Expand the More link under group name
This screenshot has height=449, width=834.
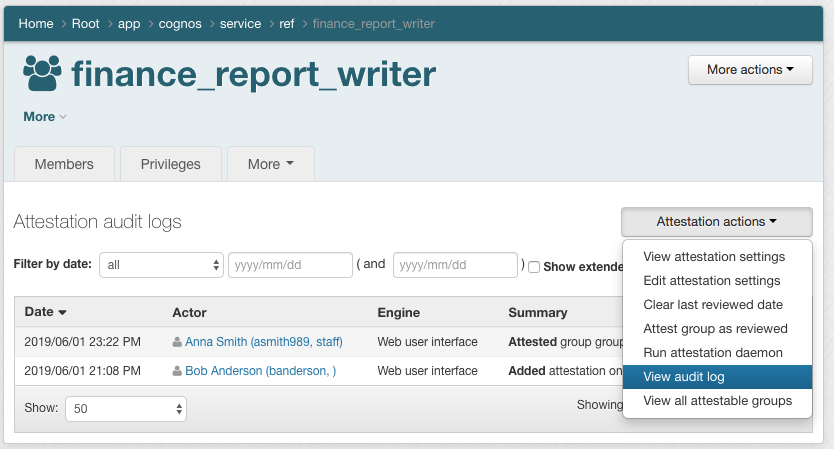(x=45, y=117)
